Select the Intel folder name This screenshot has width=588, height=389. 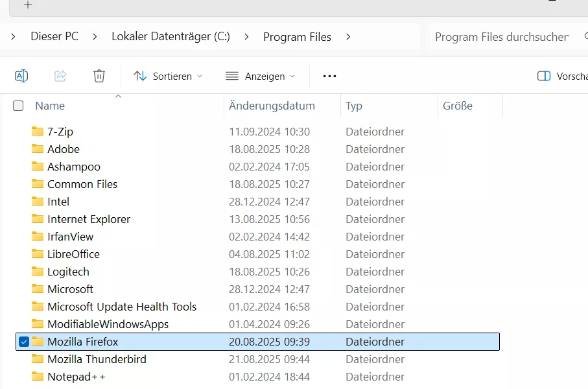[x=58, y=202]
